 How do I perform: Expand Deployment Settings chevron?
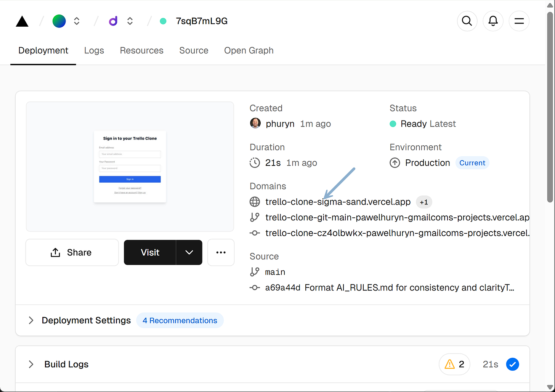[x=31, y=320]
